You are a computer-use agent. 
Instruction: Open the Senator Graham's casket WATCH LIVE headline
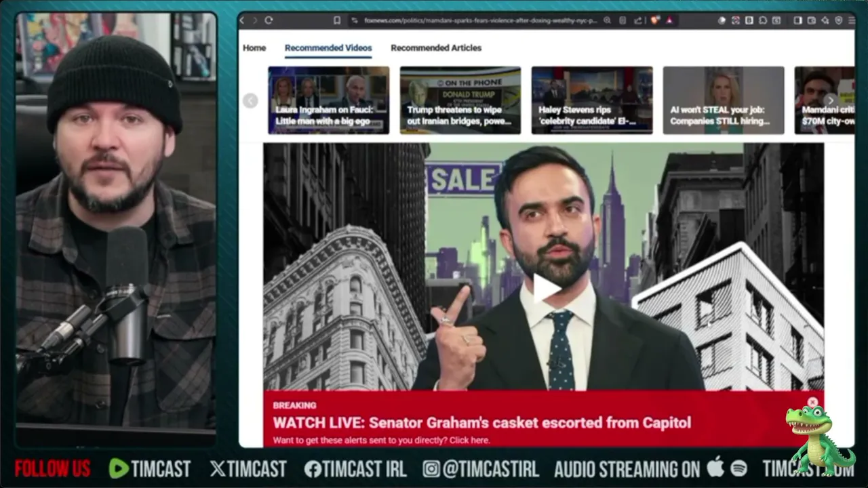click(x=482, y=423)
